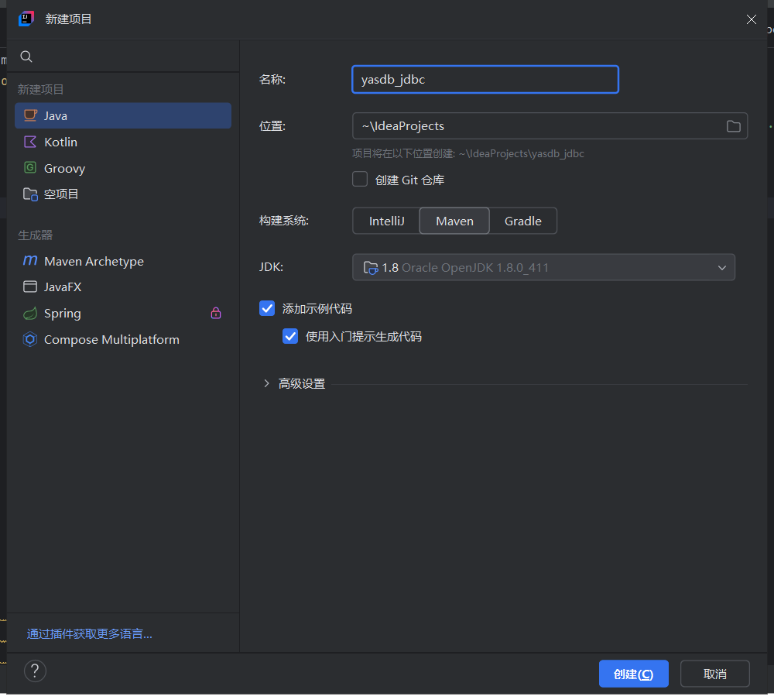Screen dimensions: 774x700
Task: Choose Gradle as the build system
Action: (x=522, y=221)
